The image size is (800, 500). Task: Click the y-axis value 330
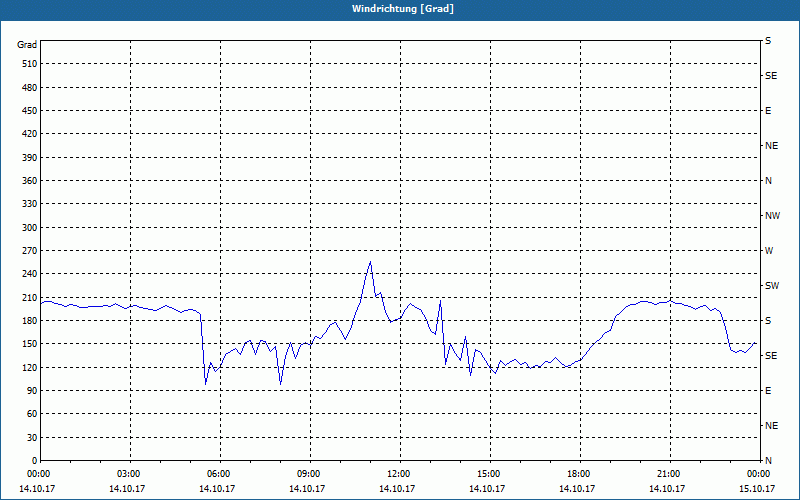click(30, 204)
